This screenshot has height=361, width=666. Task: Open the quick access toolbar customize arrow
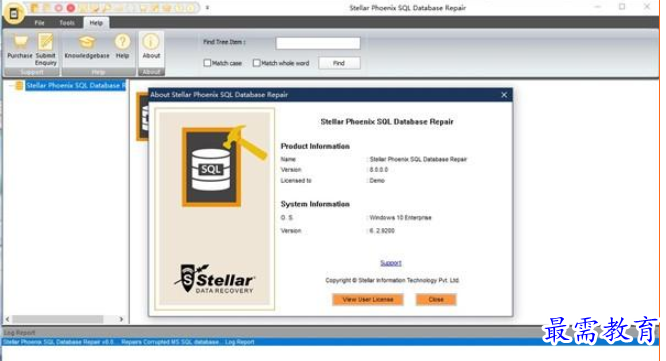[x=207, y=8]
